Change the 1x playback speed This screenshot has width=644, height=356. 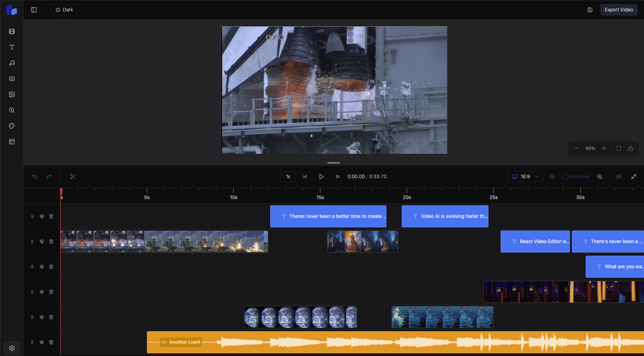(x=288, y=177)
